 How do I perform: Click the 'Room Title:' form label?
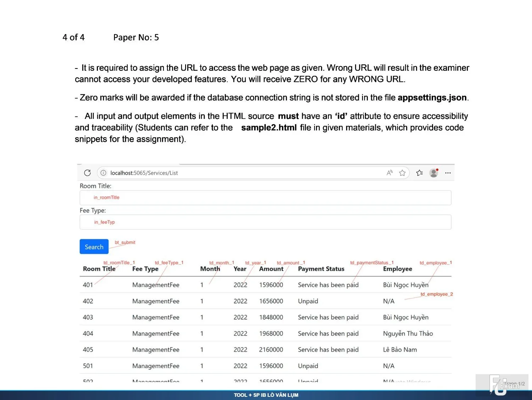tap(95, 186)
